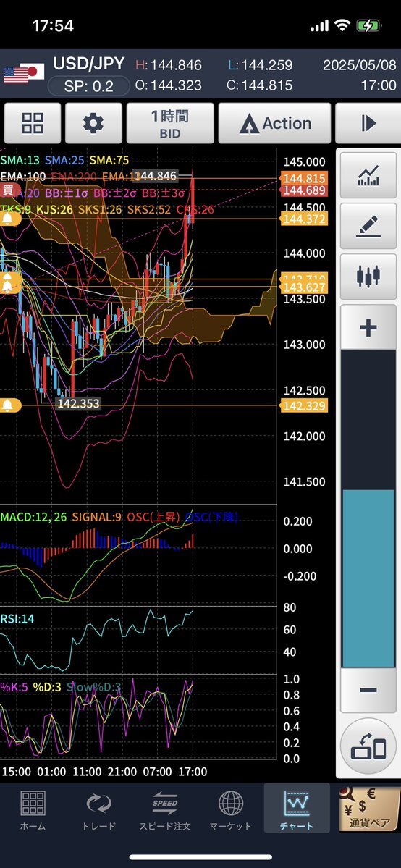Screen dimensions: 401x868
Task: Tap the teal zoom level slider bar
Action: pyautogui.click(x=368, y=578)
